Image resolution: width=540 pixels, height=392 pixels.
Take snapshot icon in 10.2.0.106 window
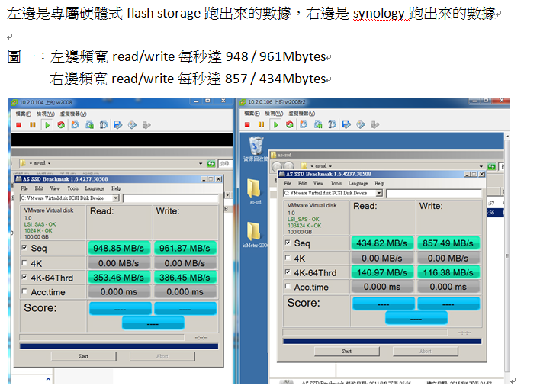(x=304, y=125)
